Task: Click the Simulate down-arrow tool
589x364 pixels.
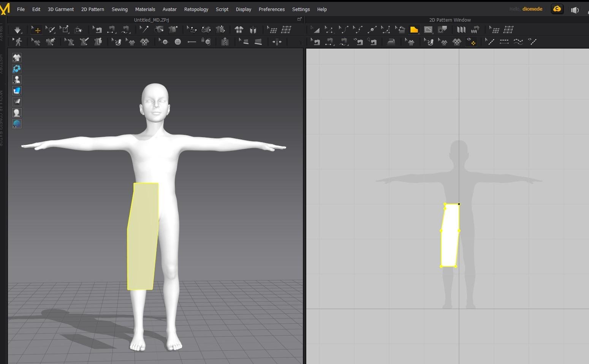Action: click(17, 30)
